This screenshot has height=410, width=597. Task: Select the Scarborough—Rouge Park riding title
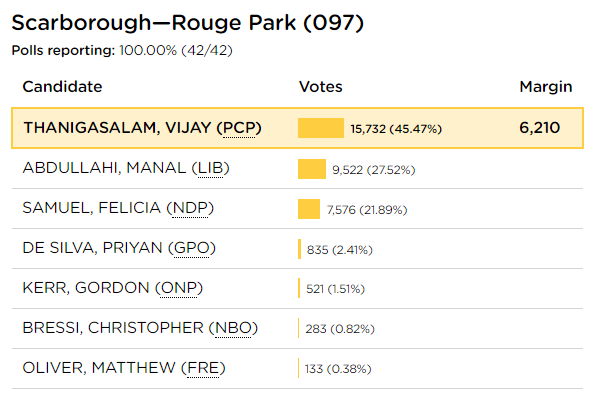188,23
